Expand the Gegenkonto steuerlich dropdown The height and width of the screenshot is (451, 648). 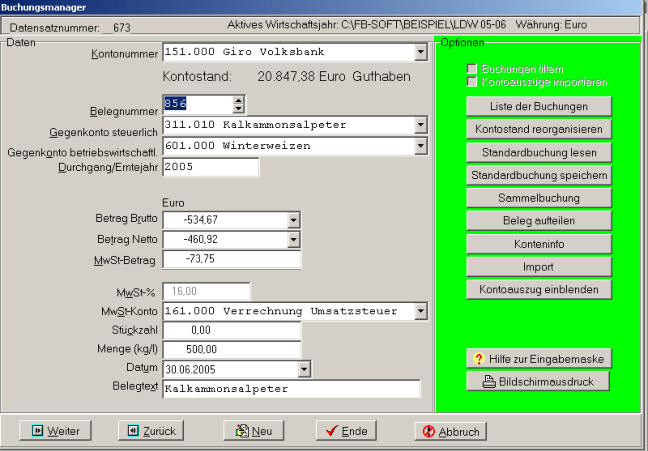point(421,124)
